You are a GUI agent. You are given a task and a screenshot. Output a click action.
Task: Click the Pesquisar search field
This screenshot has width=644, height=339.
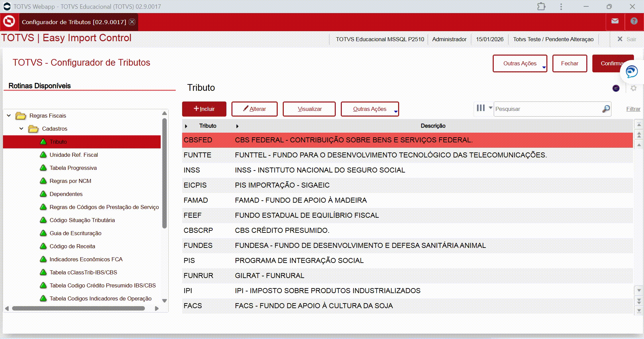click(548, 109)
